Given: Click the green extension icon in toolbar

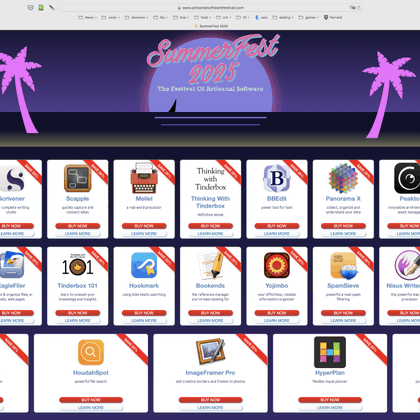Looking at the screenshot, I should (x=41, y=7).
